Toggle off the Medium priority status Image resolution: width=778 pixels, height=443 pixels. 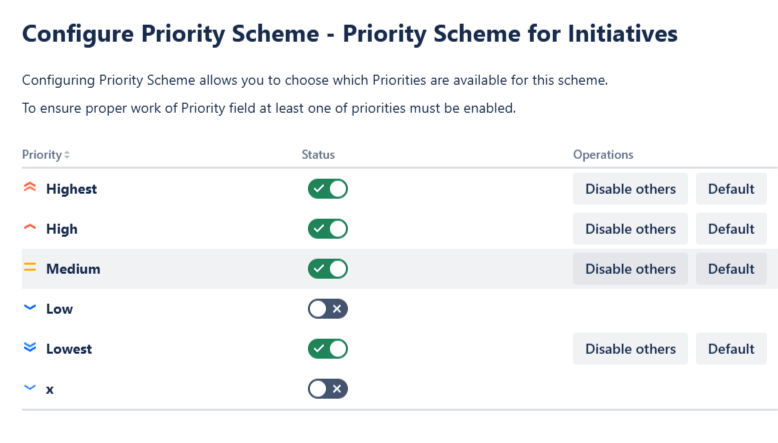(x=327, y=269)
